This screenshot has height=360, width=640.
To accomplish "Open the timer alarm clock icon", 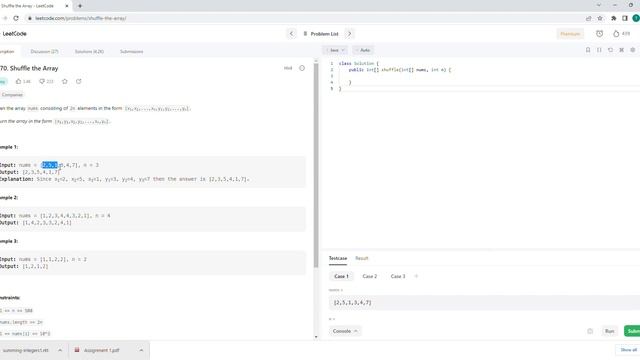I will [x=599, y=34].
